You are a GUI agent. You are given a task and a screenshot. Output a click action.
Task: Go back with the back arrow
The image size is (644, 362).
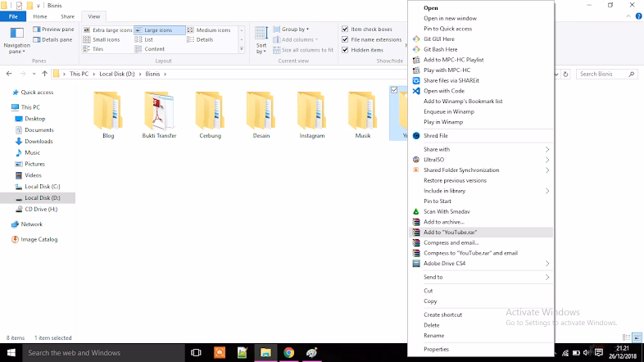9,74
